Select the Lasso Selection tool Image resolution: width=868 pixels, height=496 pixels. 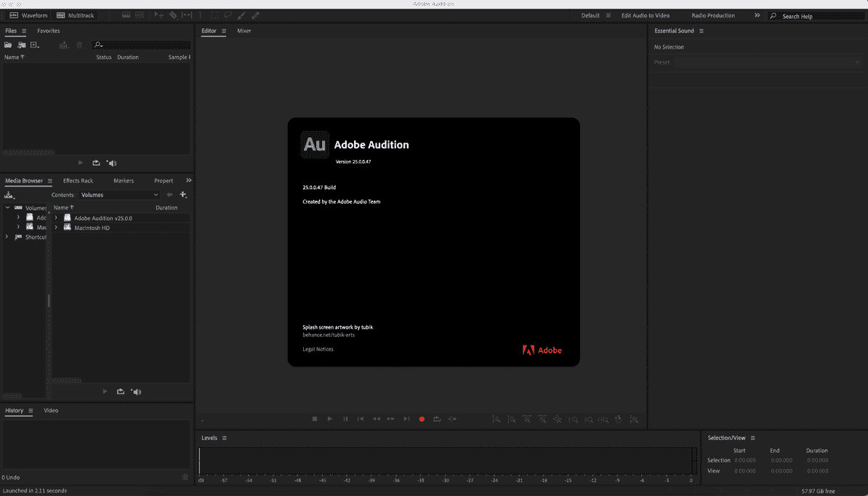(x=228, y=15)
